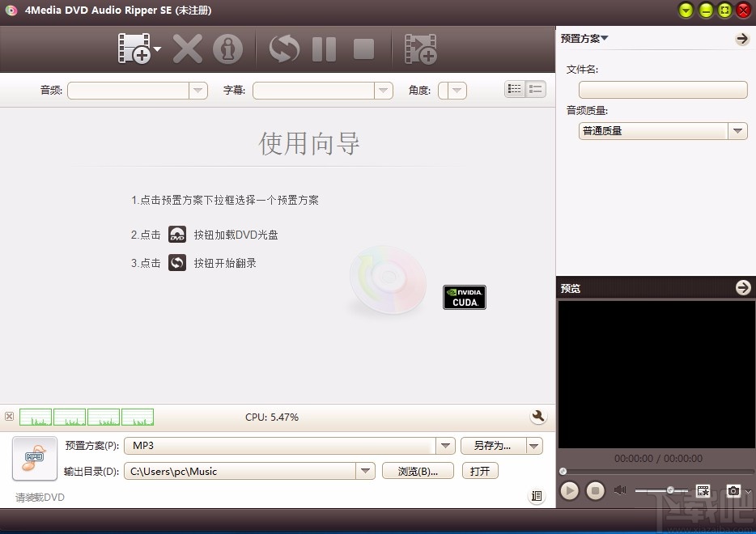Select the Delete (X) toolbar icon

[188, 49]
